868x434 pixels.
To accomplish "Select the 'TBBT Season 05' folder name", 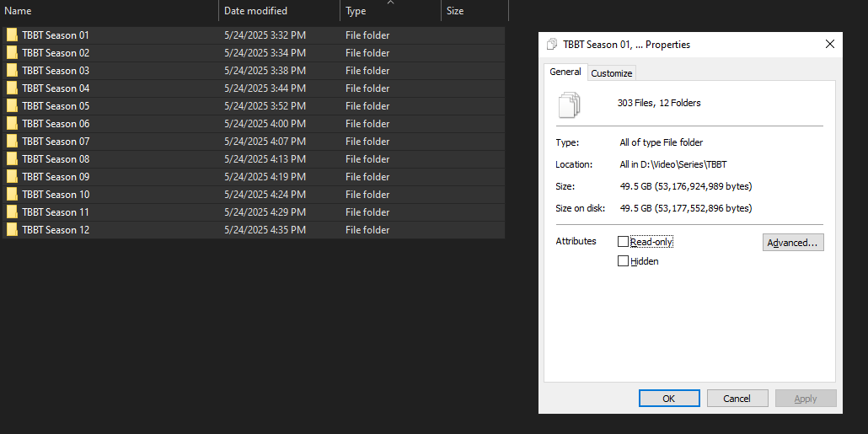I will click(56, 106).
